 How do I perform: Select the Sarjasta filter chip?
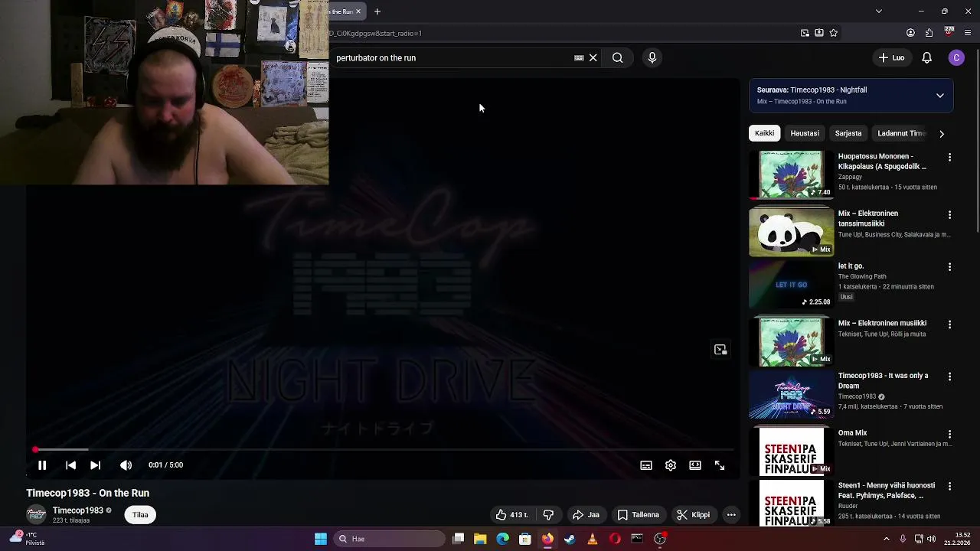pos(848,133)
